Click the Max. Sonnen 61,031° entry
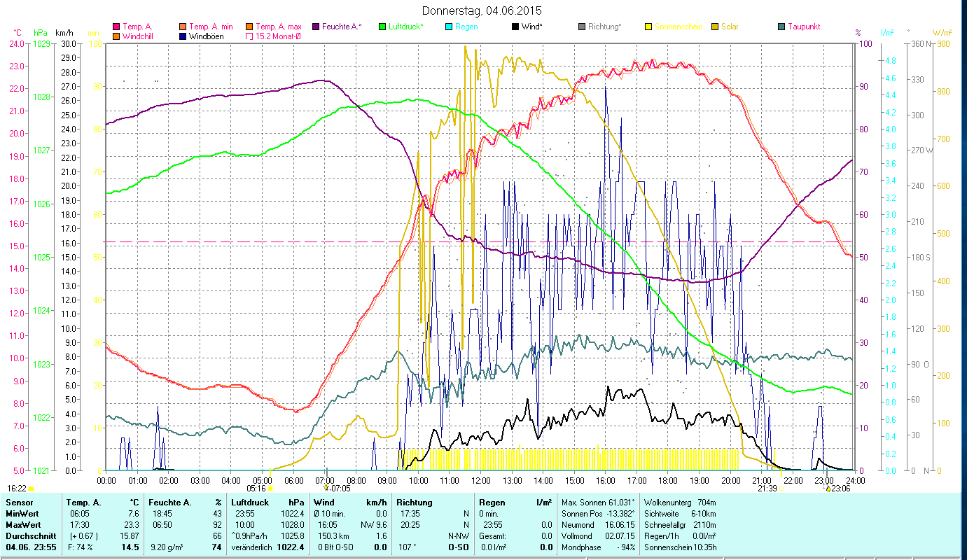967x560 pixels. [x=598, y=503]
